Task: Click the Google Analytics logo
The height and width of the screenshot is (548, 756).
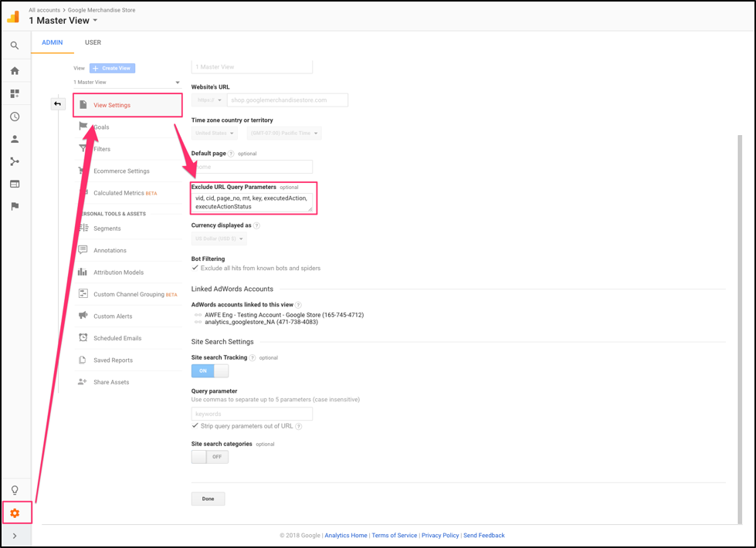Action: tap(13, 17)
